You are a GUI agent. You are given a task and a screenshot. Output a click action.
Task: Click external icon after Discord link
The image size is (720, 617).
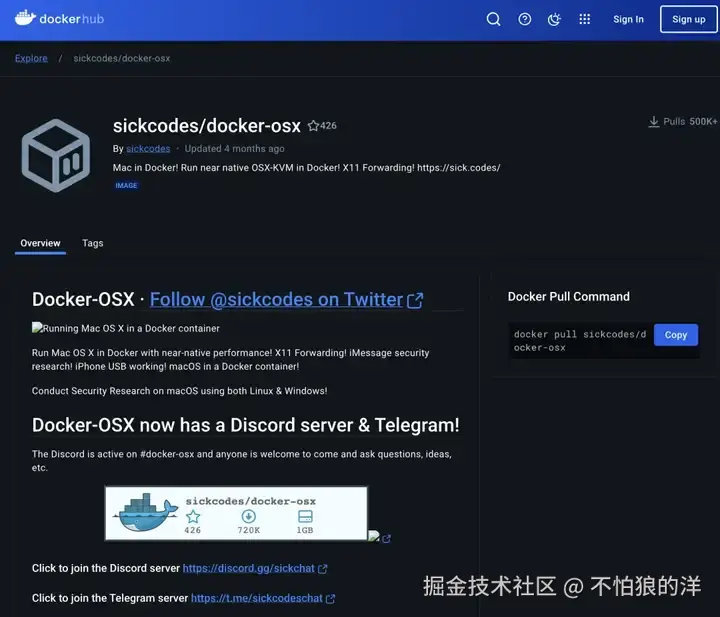[x=323, y=569]
